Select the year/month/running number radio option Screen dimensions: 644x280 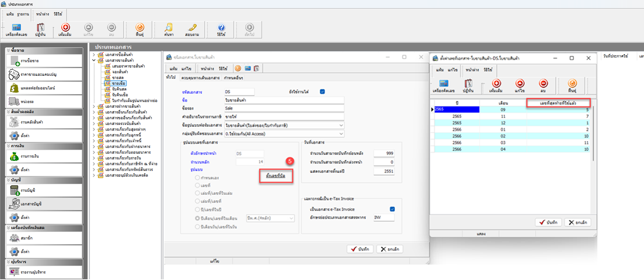coord(197,218)
